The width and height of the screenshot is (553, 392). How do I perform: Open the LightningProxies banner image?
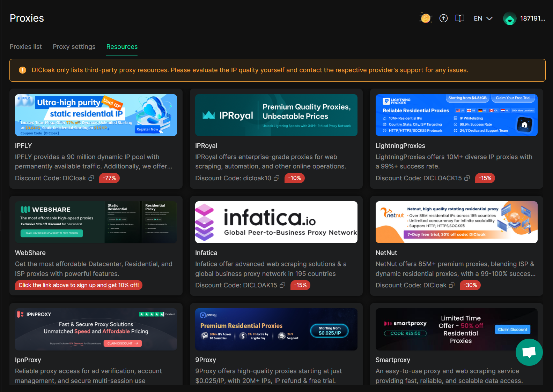click(457, 115)
